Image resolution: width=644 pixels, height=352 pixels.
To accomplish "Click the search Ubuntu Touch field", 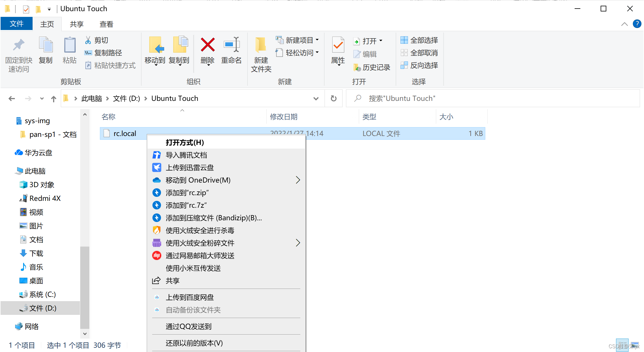I will tap(493, 99).
